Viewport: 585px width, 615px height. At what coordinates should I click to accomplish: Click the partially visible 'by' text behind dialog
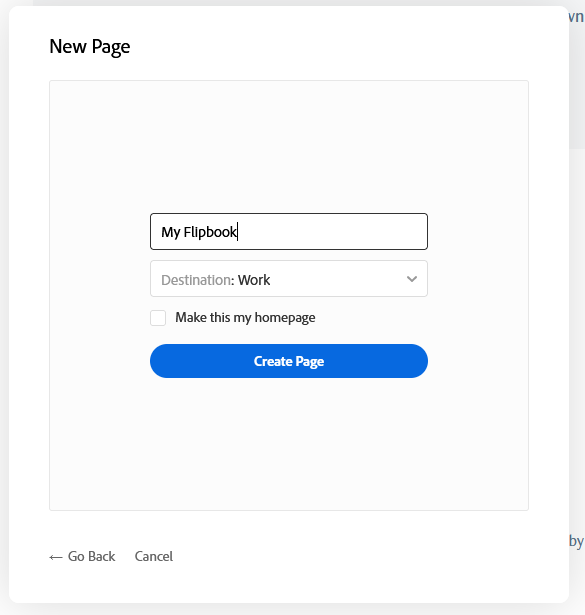click(576, 541)
